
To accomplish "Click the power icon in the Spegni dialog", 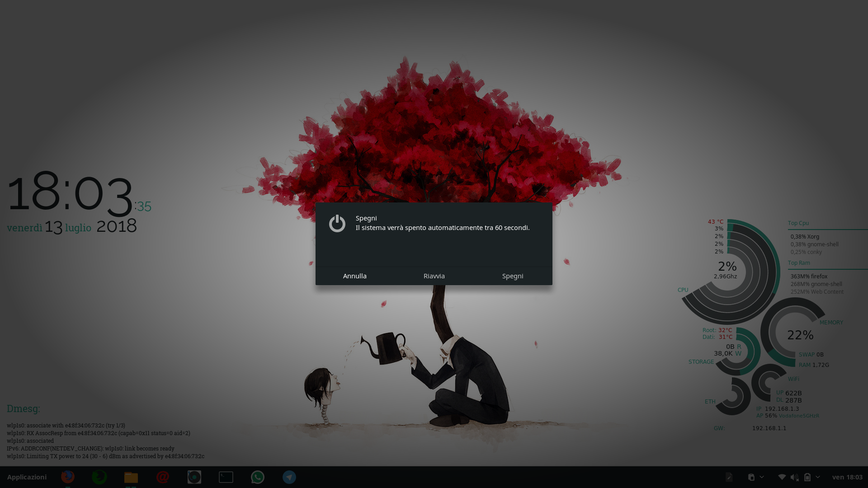I will tap(337, 223).
